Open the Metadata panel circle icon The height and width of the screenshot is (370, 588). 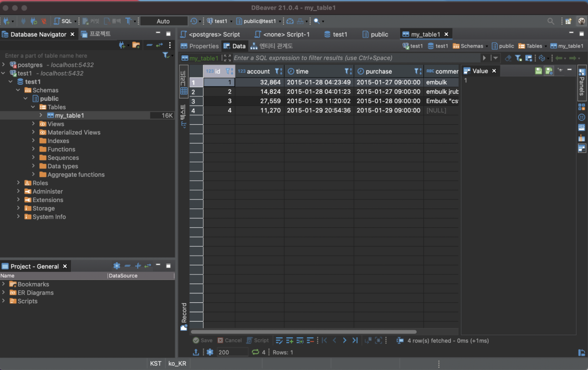pyautogui.click(x=581, y=117)
